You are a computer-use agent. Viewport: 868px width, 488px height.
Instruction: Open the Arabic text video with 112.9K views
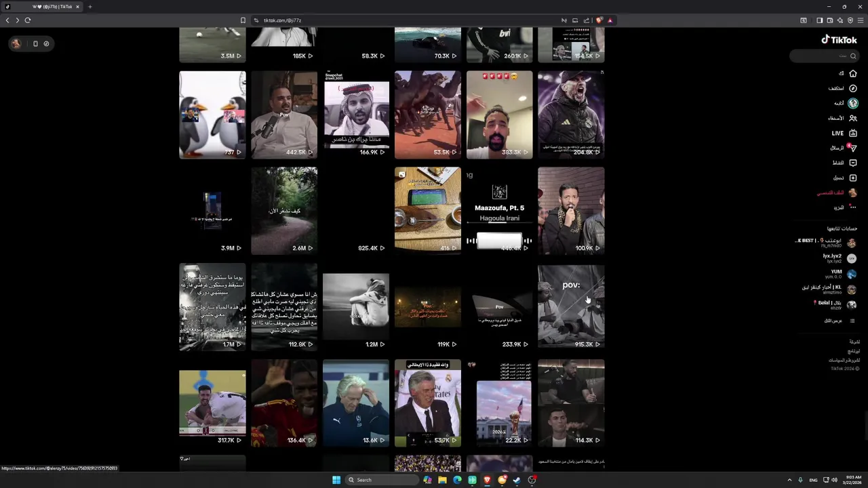pyautogui.click(x=284, y=307)
